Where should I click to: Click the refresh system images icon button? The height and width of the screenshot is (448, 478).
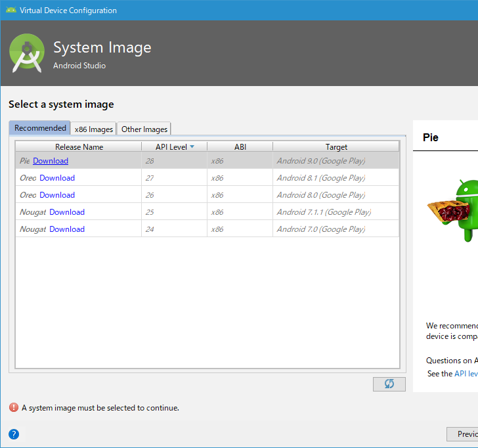click(389, 384)
